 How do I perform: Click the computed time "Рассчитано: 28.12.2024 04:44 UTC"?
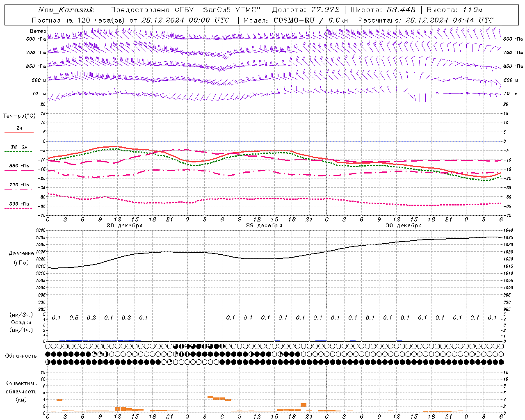[426, 20]
